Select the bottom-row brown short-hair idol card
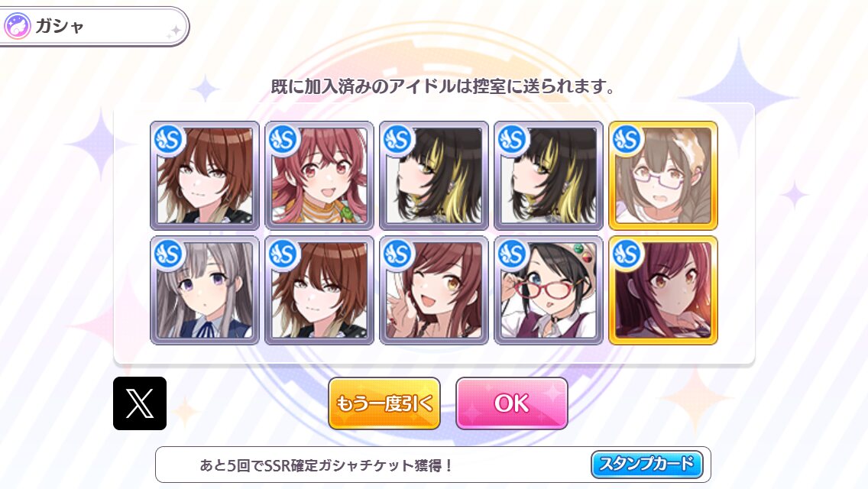 tap(319, 290)
